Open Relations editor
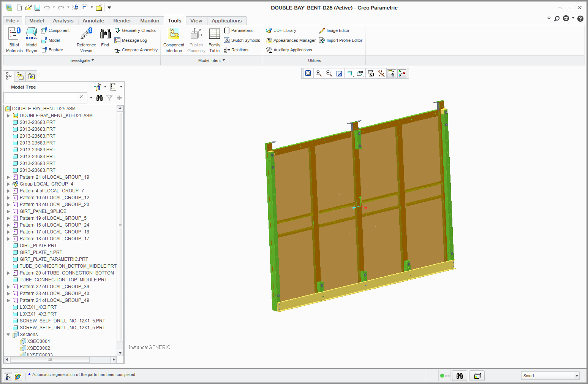 236,50
